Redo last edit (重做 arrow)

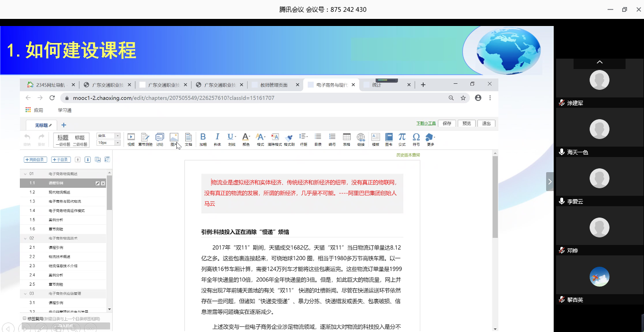[x=42, y=139]
